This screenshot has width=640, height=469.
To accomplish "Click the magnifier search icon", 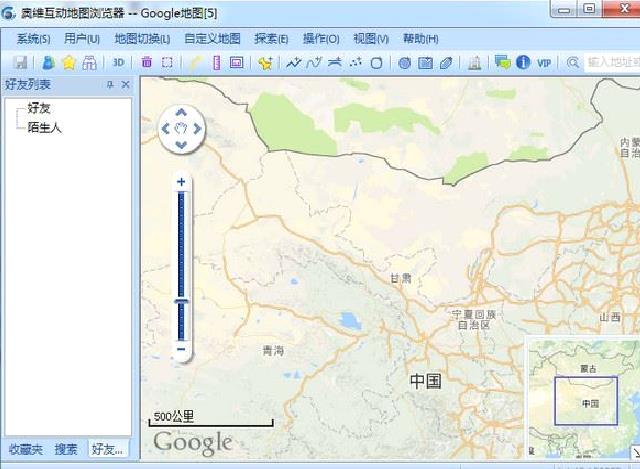I will [x=573, y=63].
